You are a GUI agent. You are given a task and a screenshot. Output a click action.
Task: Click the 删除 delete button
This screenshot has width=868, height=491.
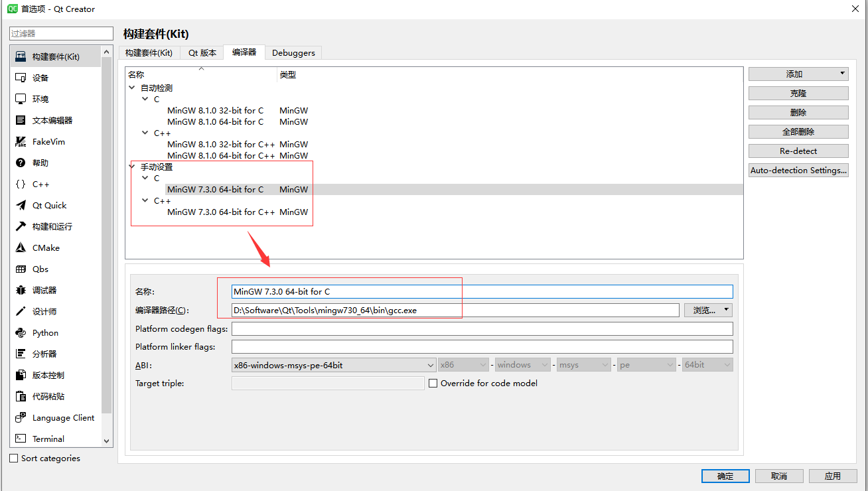[798, 112]
